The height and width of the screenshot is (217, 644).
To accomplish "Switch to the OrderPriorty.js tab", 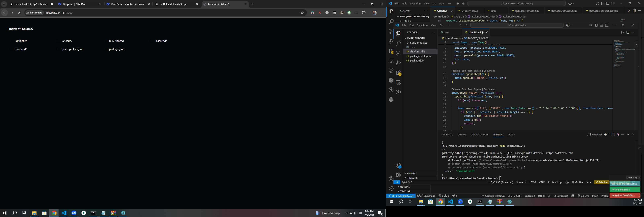I will pos(470,11).
